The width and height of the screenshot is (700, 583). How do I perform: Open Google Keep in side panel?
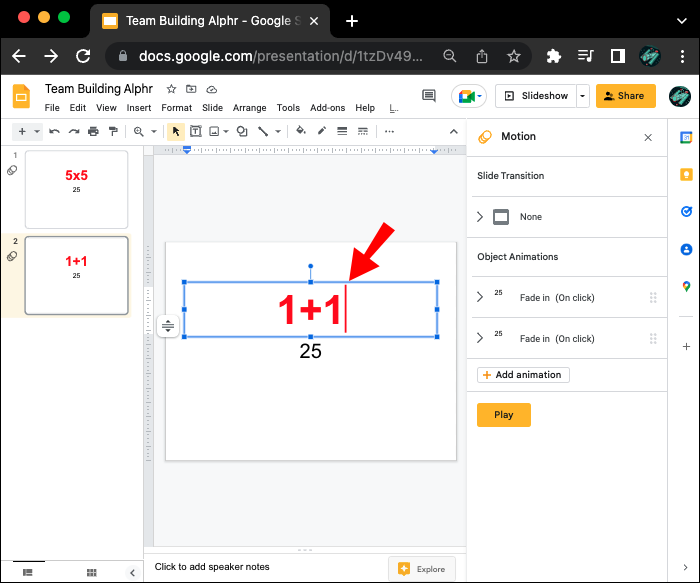pos(686,174)
